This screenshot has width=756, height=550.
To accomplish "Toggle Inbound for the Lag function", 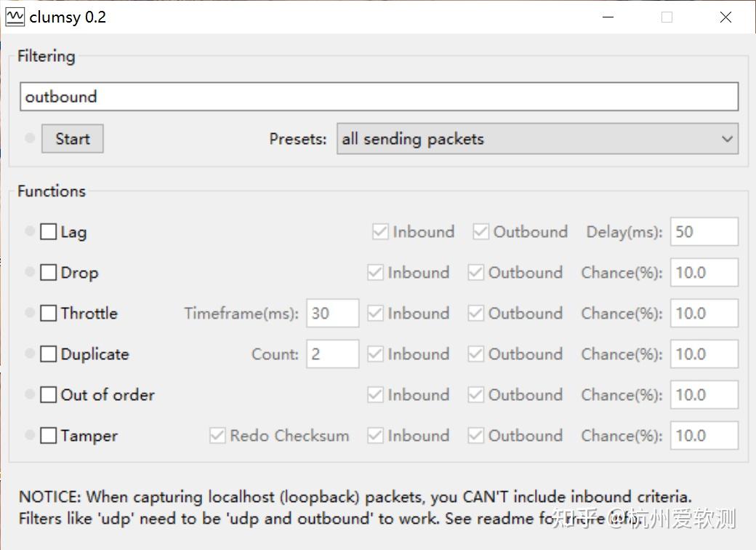I will coord(380,231).
